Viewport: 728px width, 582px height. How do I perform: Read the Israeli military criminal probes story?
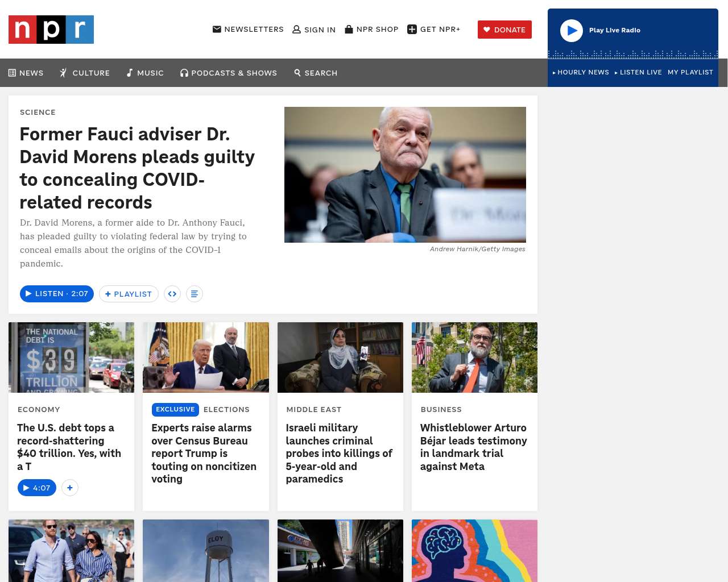coord(339,453)
